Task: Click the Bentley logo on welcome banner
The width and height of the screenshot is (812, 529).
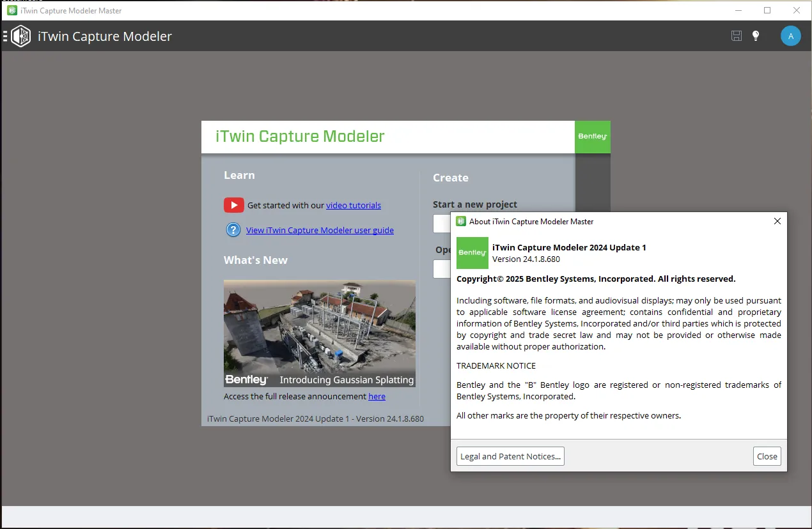Action: coord(593,137)
